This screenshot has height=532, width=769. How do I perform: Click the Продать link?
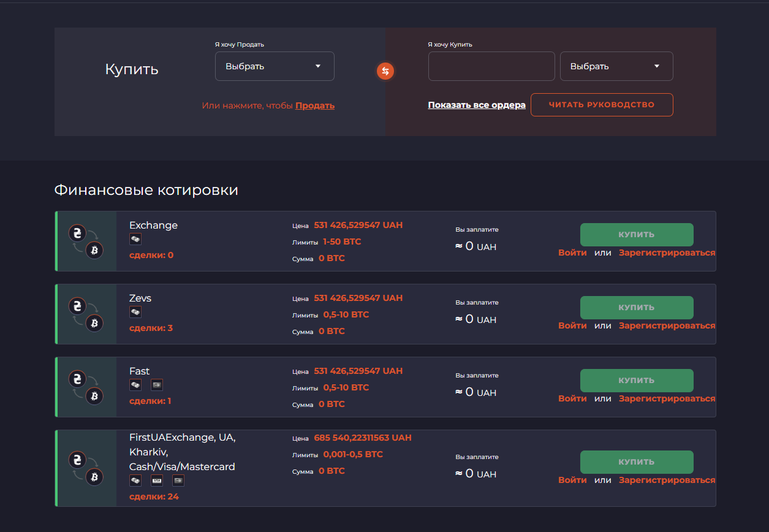(314, 105)
